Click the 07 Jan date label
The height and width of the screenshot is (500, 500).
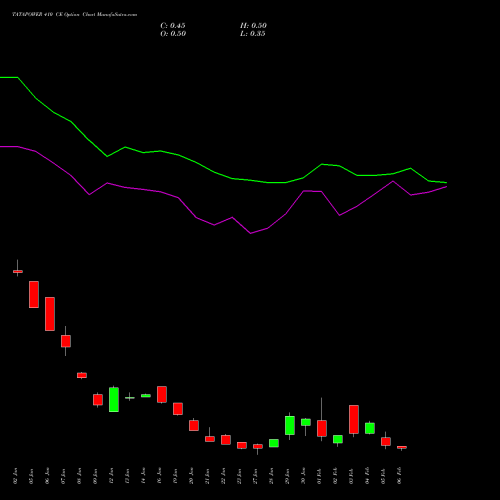pyautogui.click(x=63, y=476)
